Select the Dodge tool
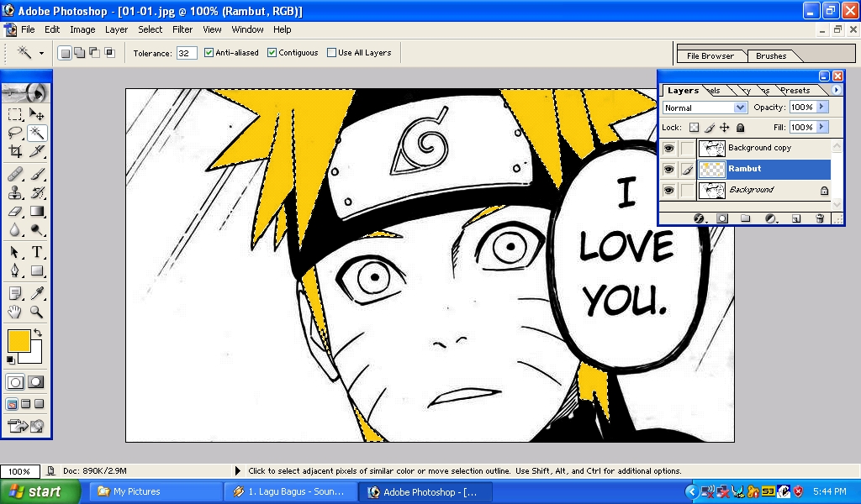The image size is (861, 504). click(37, 230)
